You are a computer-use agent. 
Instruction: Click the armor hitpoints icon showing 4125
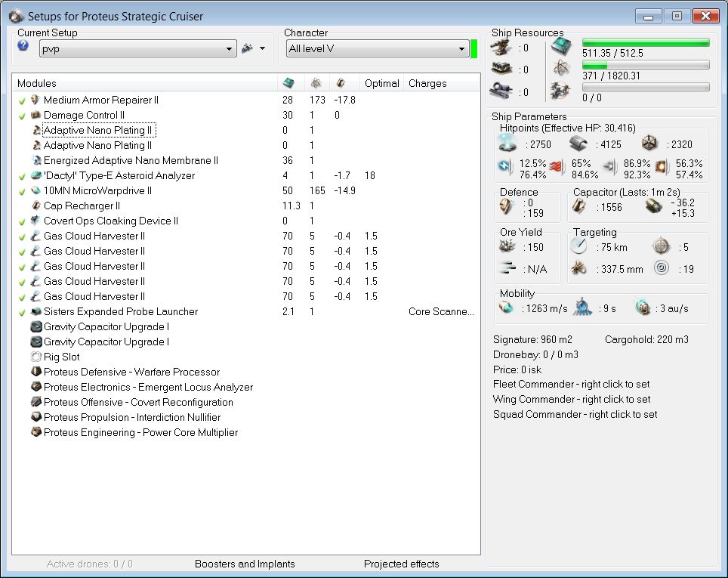578,144
